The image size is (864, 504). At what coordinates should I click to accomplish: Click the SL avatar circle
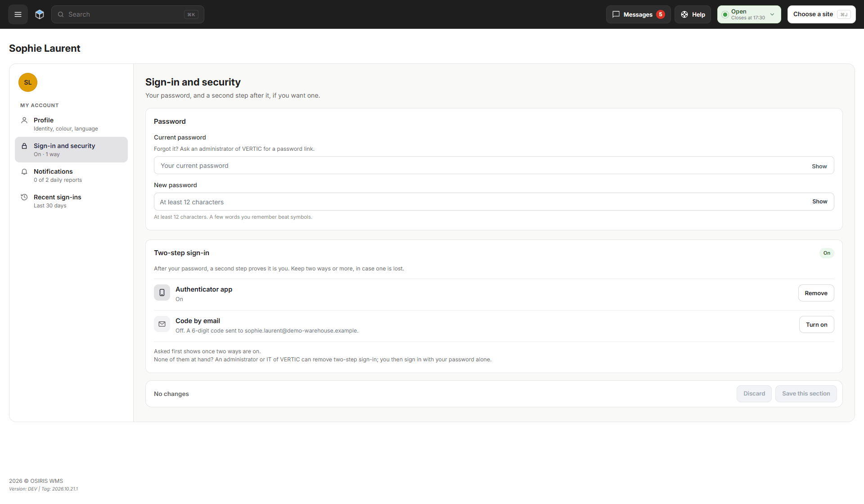(x=28, y=82)
